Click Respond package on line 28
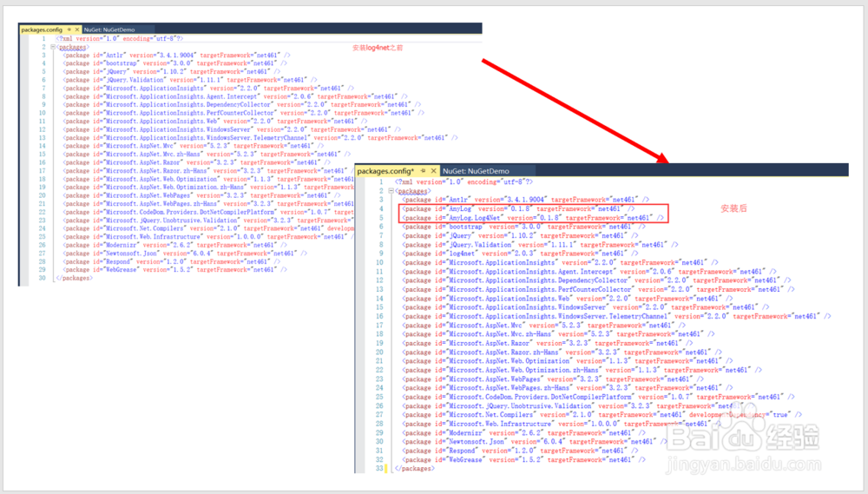 (x=172, y=261)
